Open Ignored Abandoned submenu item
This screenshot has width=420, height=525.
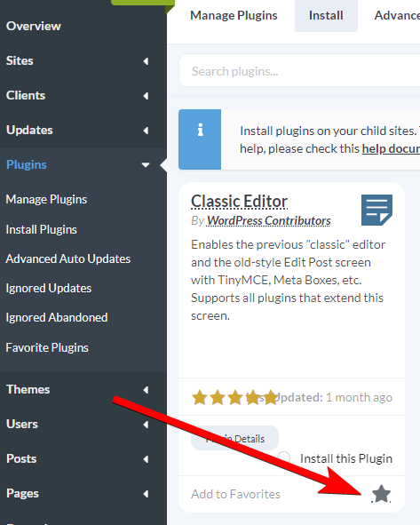[x=57, y=317]
